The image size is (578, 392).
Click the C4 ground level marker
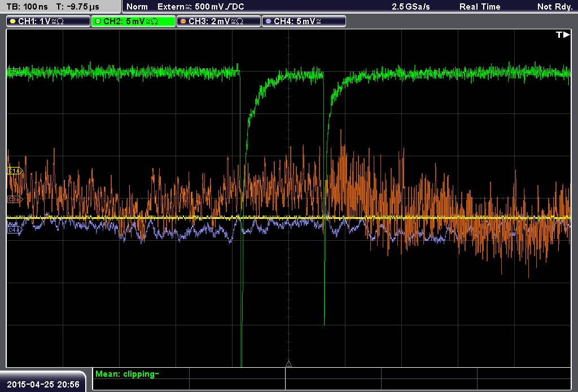pyautogui.click(x=15, y=230)
